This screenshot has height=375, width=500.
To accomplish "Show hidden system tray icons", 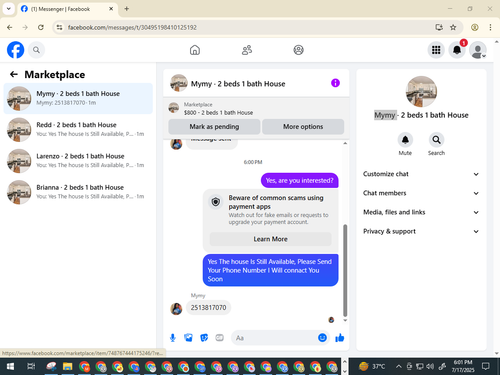I will pos(399,367).
